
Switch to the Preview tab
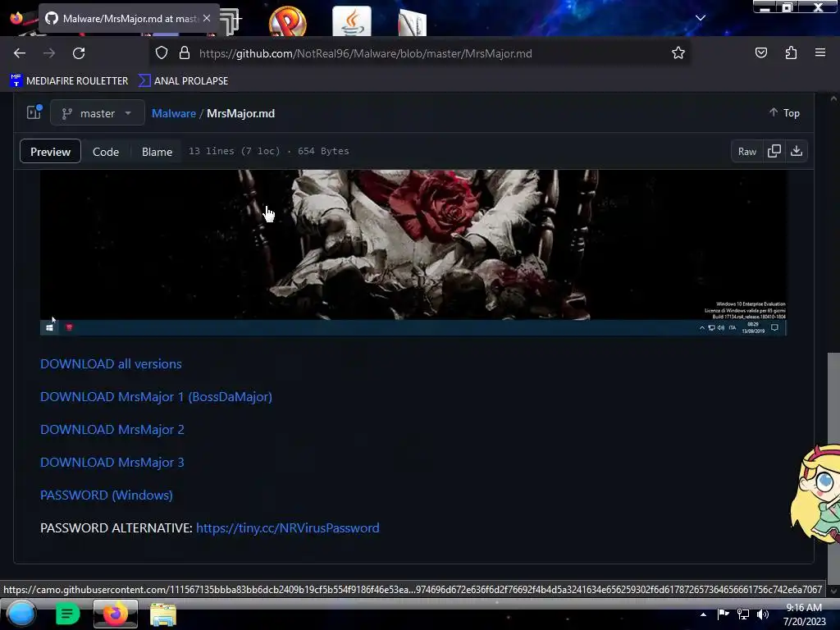(x=50, y=152)
